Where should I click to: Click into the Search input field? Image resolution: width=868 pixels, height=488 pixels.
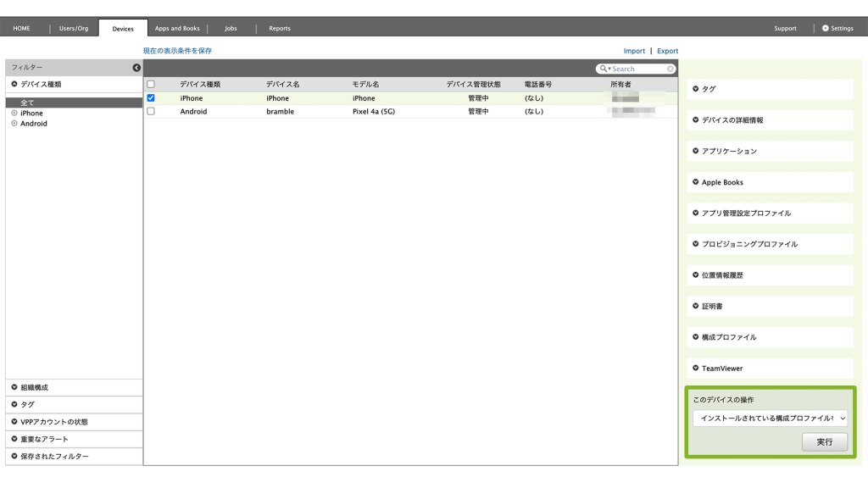637,69
